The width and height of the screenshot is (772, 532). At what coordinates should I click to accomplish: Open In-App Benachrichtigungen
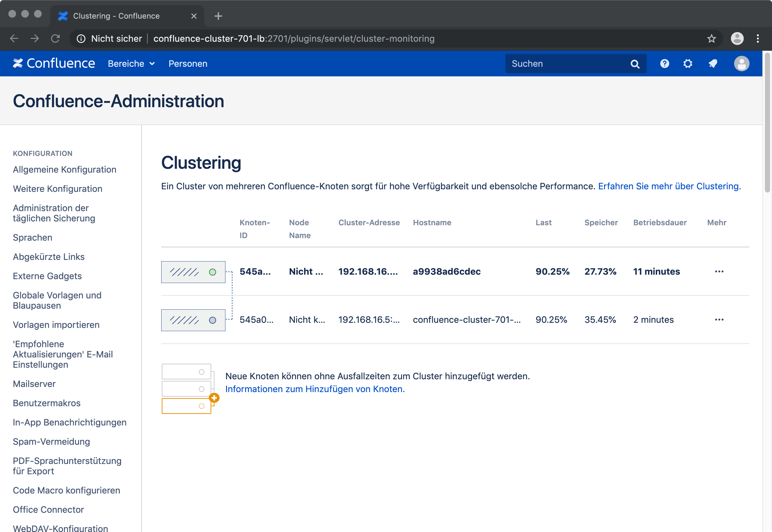tap(69, 422)
